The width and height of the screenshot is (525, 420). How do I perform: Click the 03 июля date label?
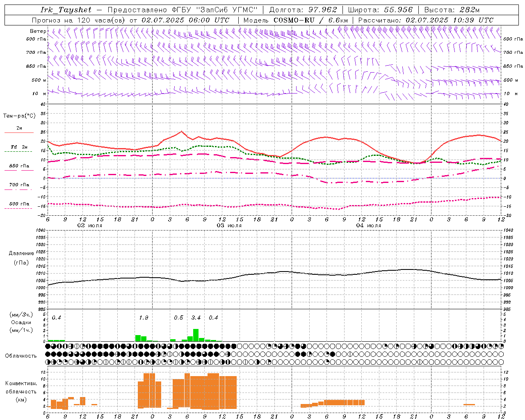pyautogui.click(x=229, y=226)
